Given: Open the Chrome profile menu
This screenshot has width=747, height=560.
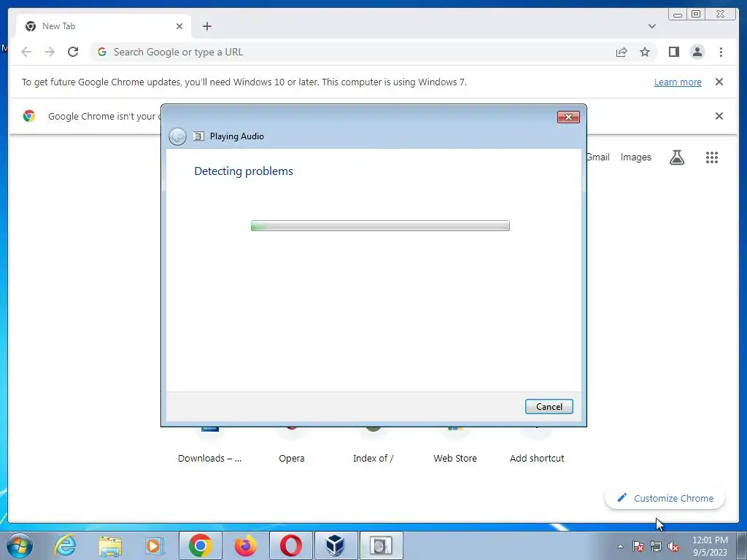Looking at the screenshot, I should (x=697, y=52).
